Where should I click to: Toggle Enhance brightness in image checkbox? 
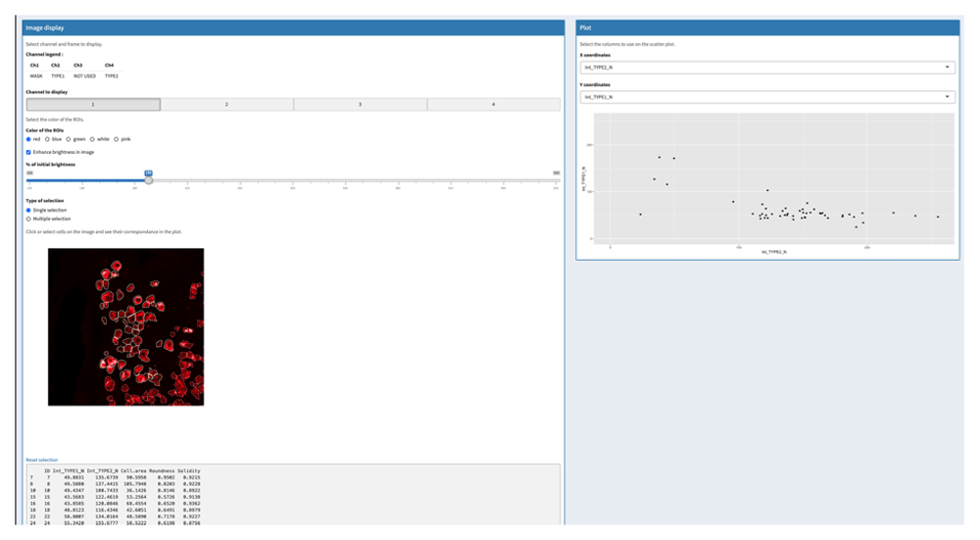(x=28, y=152)
